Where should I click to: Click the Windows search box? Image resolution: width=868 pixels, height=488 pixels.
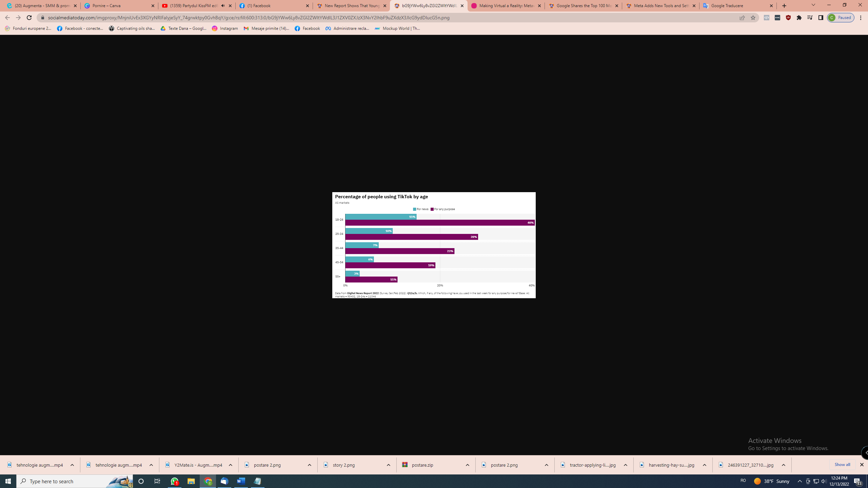(x=75, y=481)
